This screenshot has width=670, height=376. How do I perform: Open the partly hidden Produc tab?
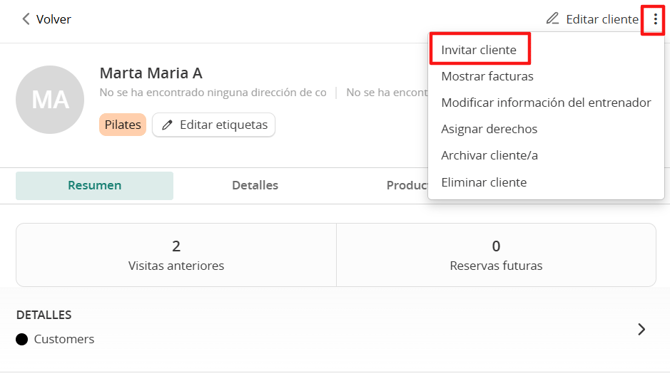pos(407,185)
